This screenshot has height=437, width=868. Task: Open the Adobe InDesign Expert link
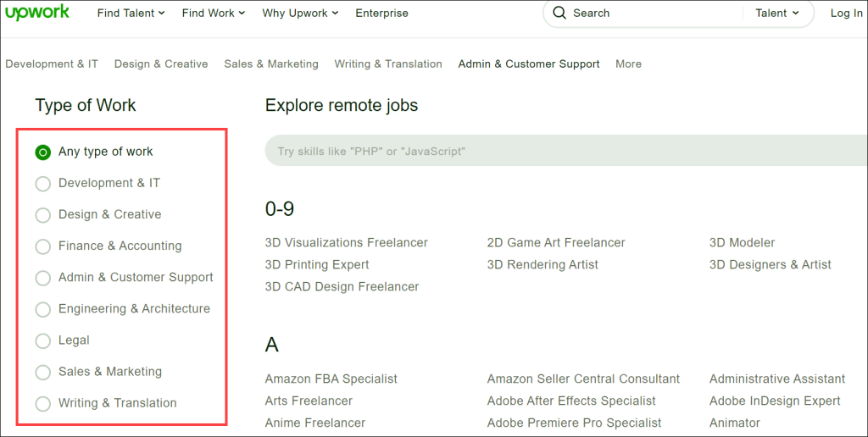(x=775, y=401)
